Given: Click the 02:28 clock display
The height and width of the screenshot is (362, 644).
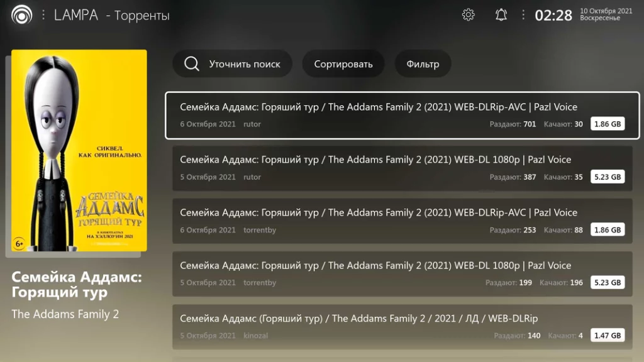Looking at the screenshot, I should pos(553,16).
